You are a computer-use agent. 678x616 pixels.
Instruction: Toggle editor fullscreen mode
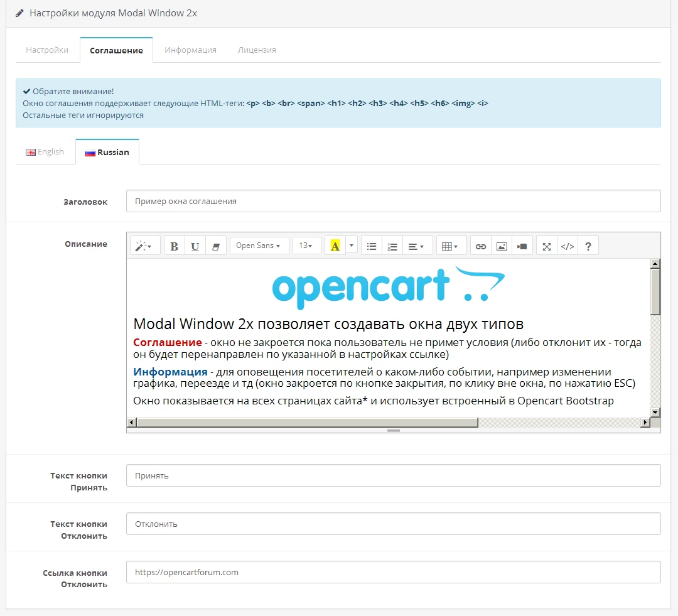coord(547,246)
